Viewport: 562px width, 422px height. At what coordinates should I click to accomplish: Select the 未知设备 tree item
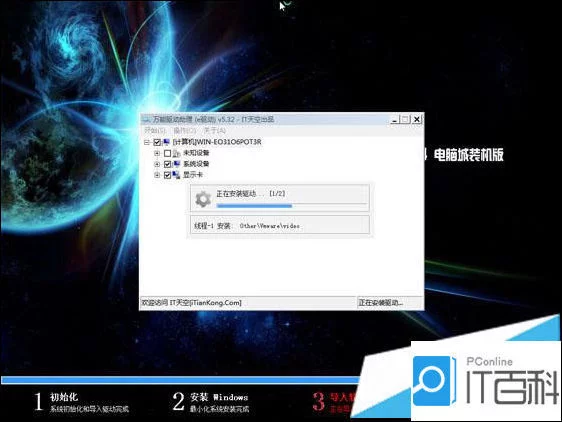point(196,153)
